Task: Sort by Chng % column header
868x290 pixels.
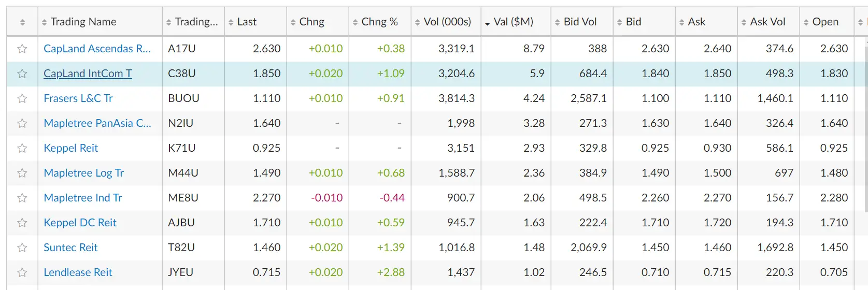Action: [x=379, y=22]
